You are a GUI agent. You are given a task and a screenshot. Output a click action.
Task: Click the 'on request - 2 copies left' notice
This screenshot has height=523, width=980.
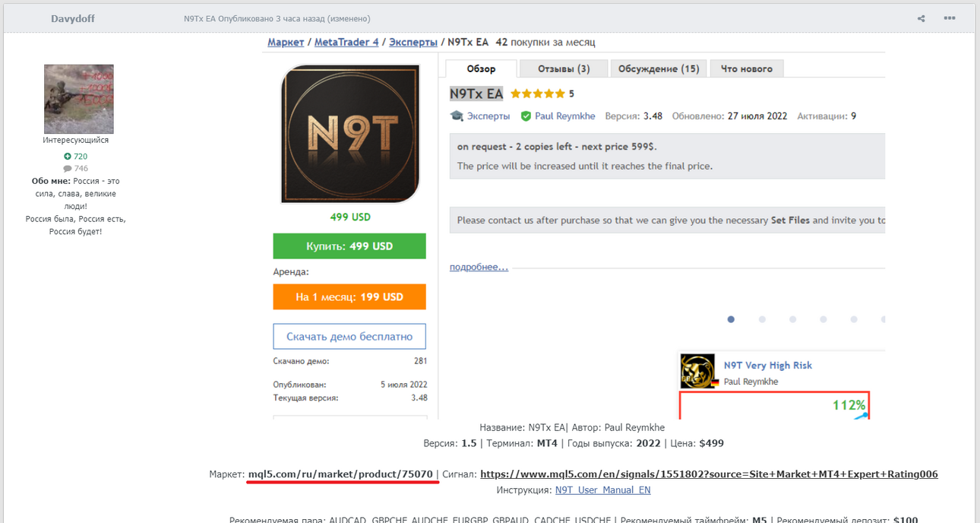[x=556, y=147]
